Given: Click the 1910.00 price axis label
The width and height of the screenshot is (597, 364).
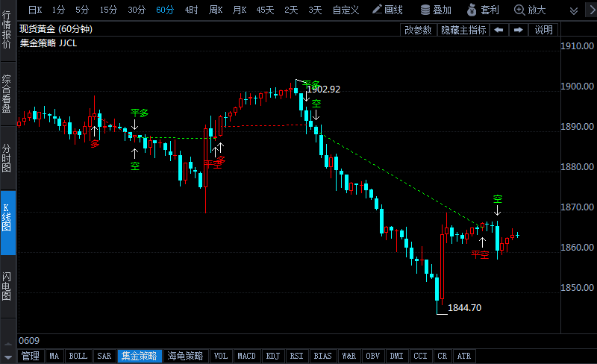Looking at the screenshot, I should (577, 46).
